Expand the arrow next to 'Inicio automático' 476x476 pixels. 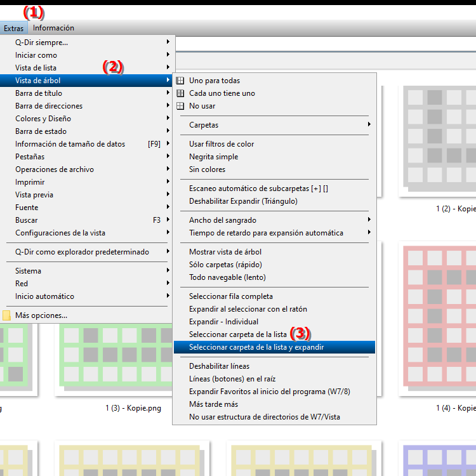168,296
